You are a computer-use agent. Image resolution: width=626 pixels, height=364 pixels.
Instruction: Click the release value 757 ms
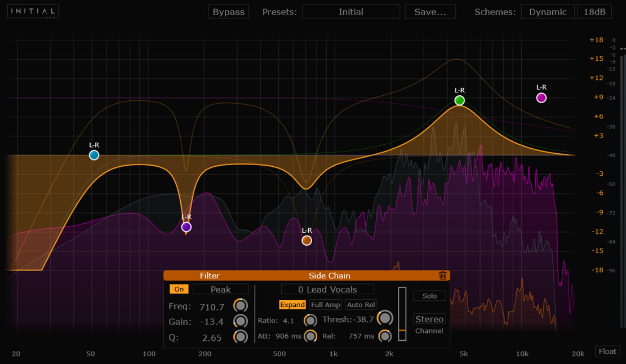361,336
